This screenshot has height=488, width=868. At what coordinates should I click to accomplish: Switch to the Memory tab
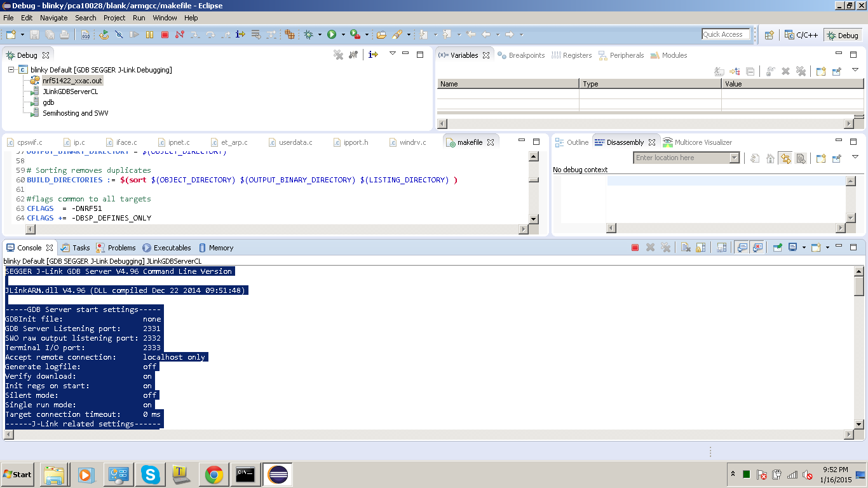(216, 248)
